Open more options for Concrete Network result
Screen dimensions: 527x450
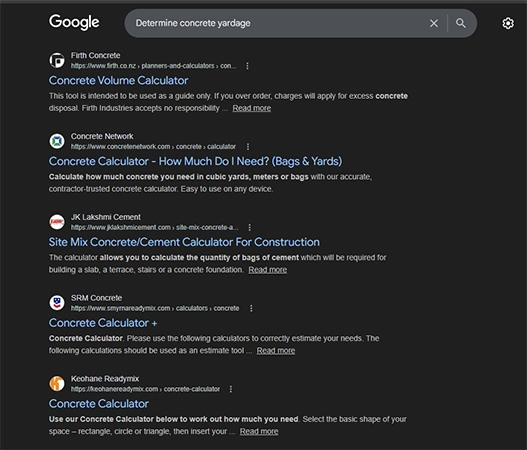click(248, 147)
